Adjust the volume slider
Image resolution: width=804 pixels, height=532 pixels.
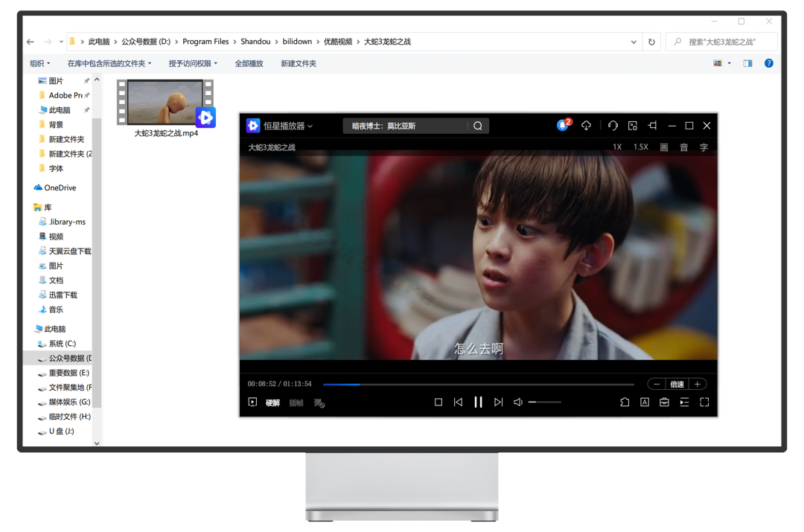(x=545, y=403)
